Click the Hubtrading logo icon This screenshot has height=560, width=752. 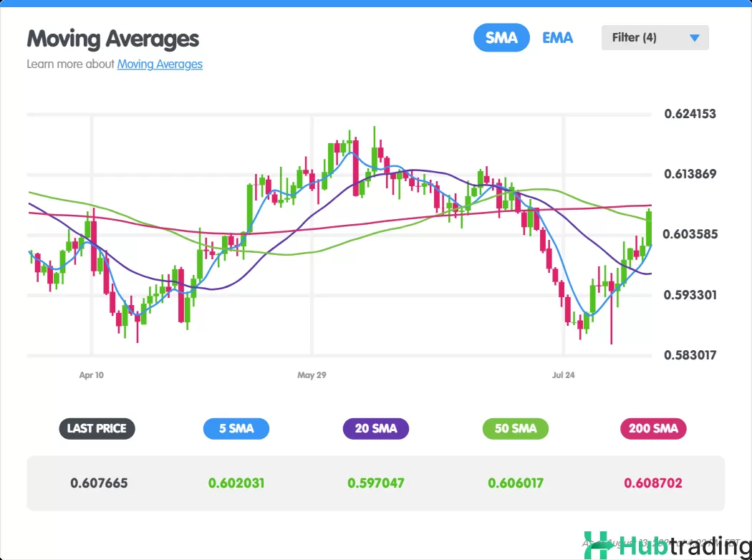click(596, 546)
